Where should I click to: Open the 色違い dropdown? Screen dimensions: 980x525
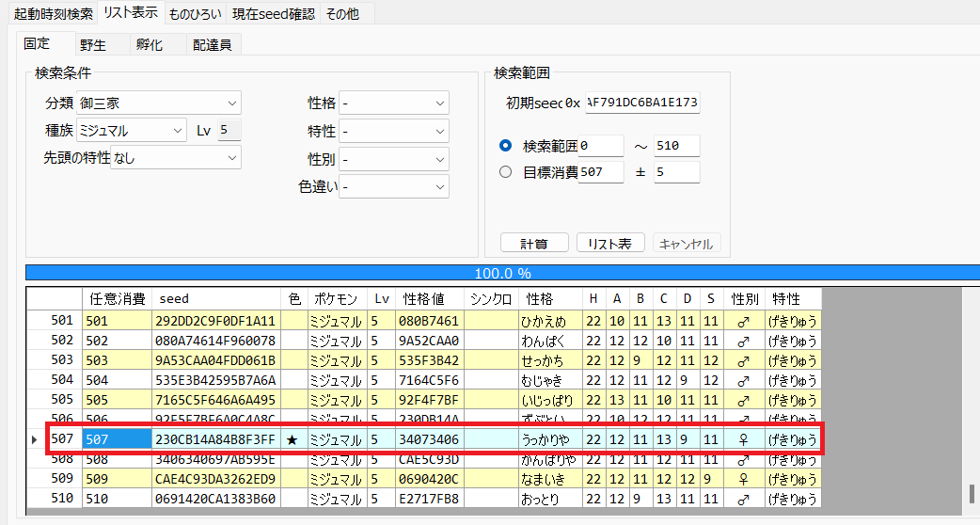pyautogui.click(x=394, y=187)
